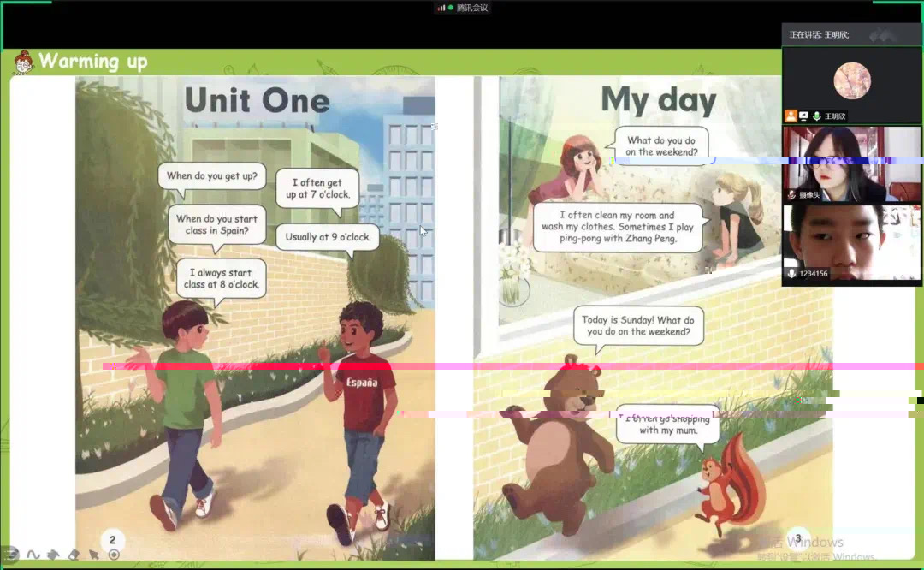Click the Unit One title

[257, 100]
